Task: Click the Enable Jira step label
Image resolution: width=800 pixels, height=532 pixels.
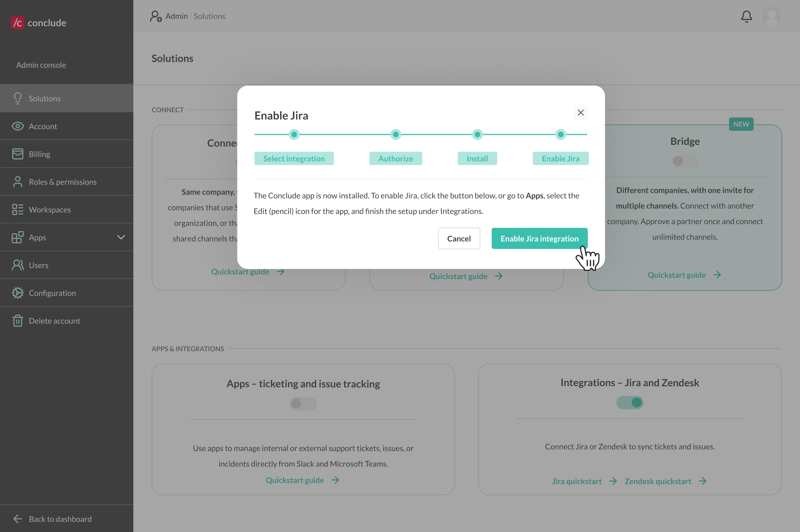Action: pos(561,158)
